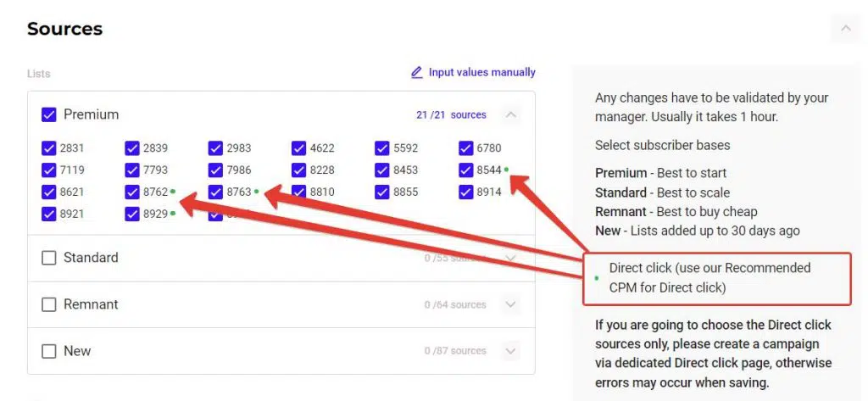868x401 pixels.
Task: Expand the Remnant sources list
Action: (510, 304)
